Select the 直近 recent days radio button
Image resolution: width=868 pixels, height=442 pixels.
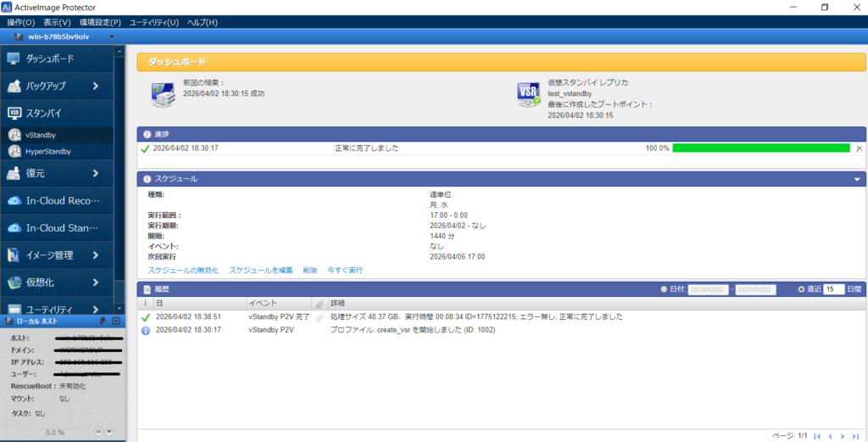point(801,289)
